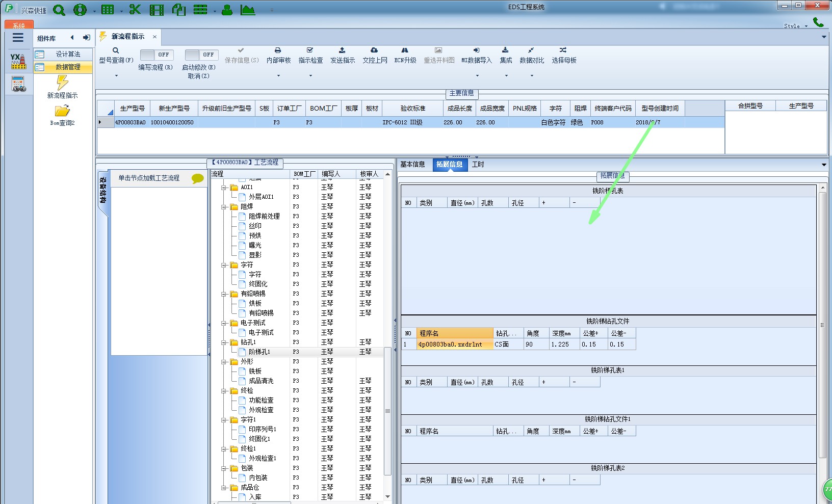Click 数据对比 compare button
Screen dimensions: 832x504
pyautogui.click(x=532, y=55)
